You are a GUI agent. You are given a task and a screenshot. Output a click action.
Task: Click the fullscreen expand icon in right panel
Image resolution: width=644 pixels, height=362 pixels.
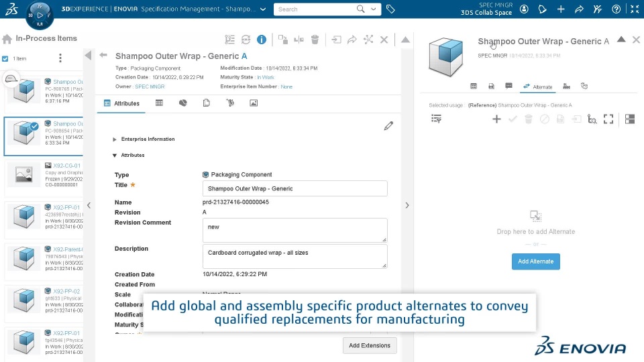click(x=608, y=119)
